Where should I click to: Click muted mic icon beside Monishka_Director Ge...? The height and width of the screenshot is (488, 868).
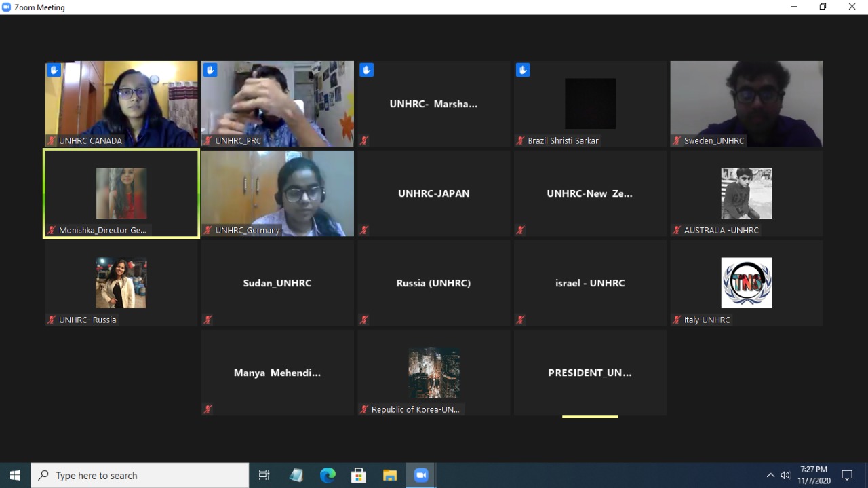(x=52, y=230)
